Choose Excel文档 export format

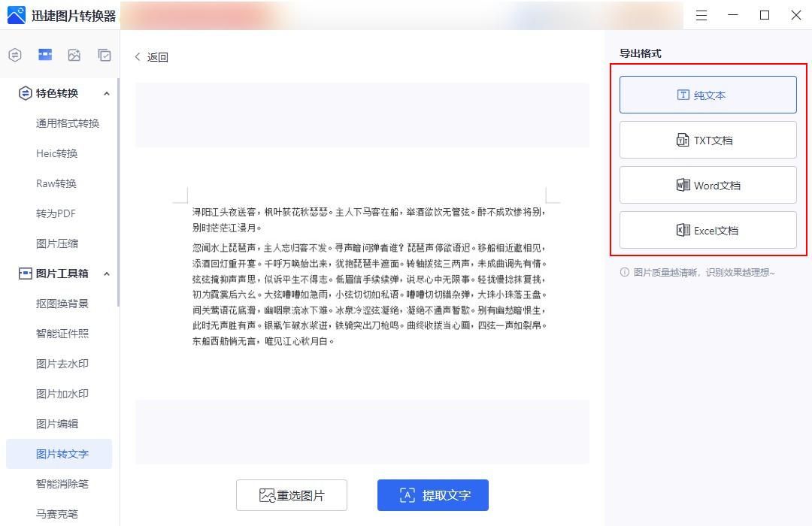[x=708, y=230]
